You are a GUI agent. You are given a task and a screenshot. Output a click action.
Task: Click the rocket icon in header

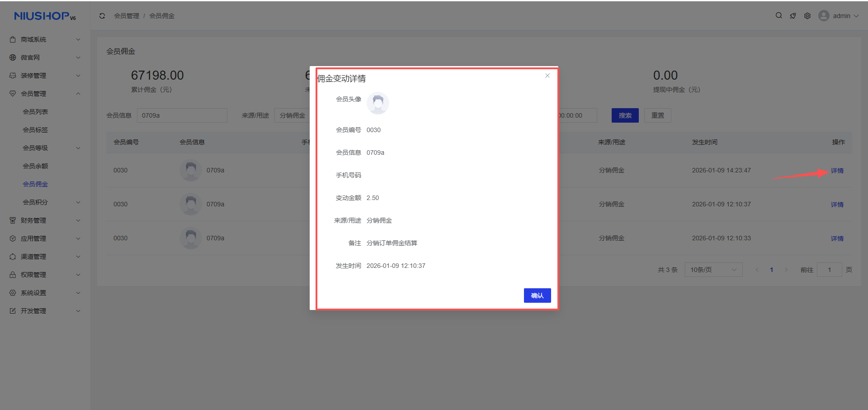tap(793, 16)
